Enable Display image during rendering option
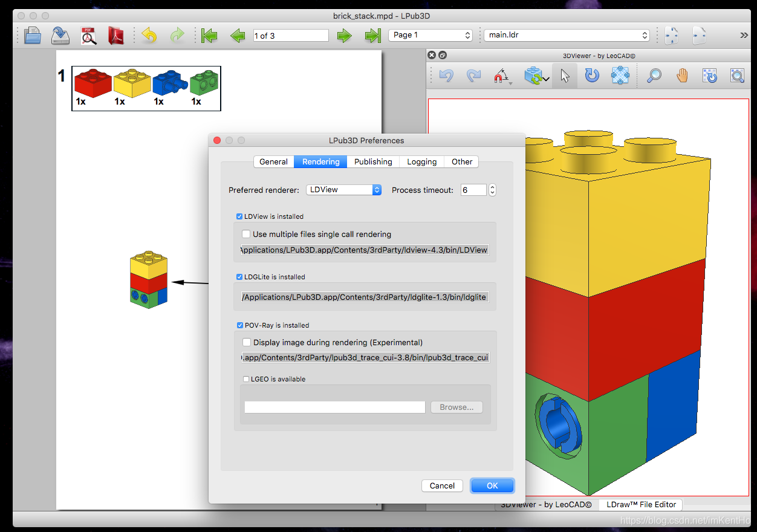 [x=246, y=342]
